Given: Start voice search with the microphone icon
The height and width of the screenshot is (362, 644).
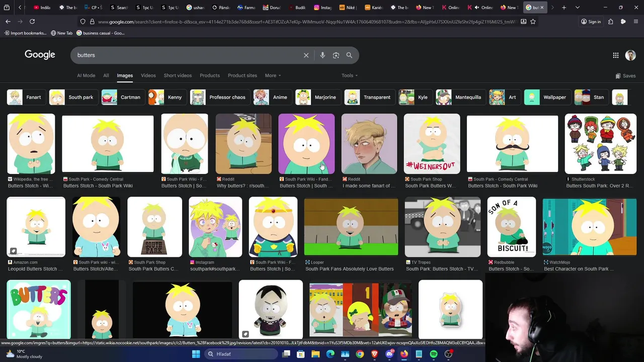Looking at the screenshot, I should pyautogui.click(x=323, y=55).
